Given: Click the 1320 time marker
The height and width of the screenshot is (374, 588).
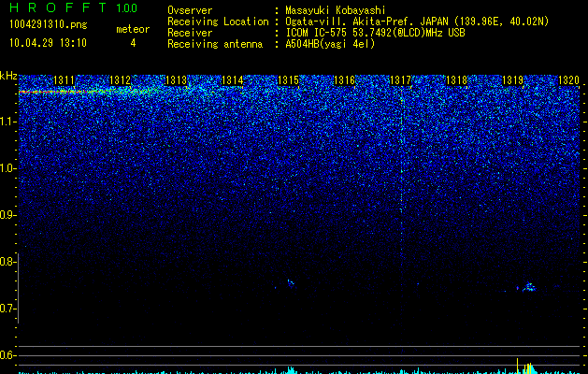Looking at the screenshot, I should [569, 80].
